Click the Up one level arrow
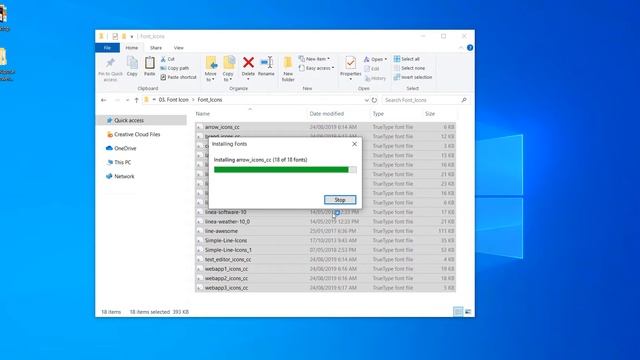This screenshot has width=640, height=360. tap(136, 100)
